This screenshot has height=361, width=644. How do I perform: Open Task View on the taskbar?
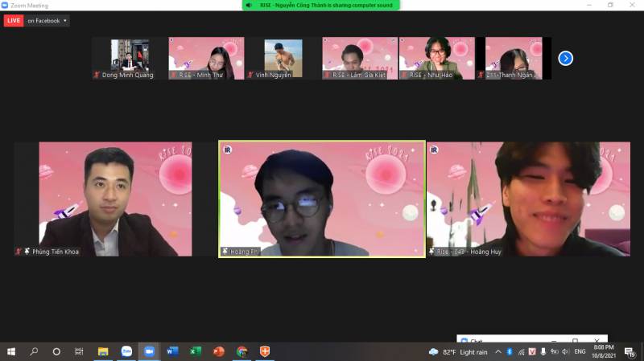tap(79, 351)
